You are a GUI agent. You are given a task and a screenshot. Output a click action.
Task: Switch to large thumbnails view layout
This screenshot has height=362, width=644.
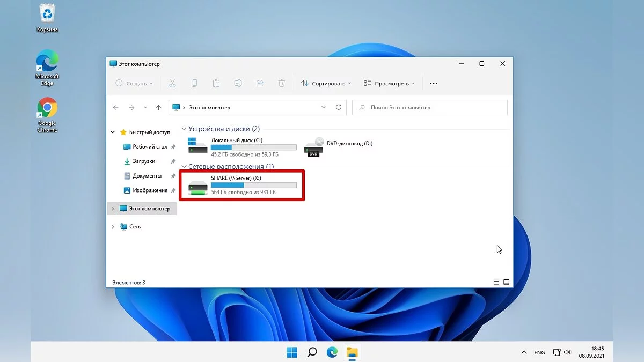pyautogui.click(x=506, y=282)
